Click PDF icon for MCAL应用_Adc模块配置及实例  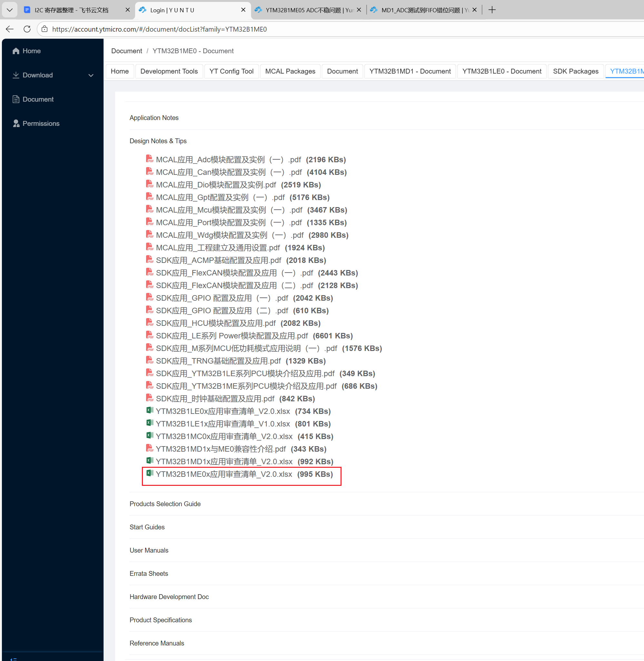pos(150,159)
